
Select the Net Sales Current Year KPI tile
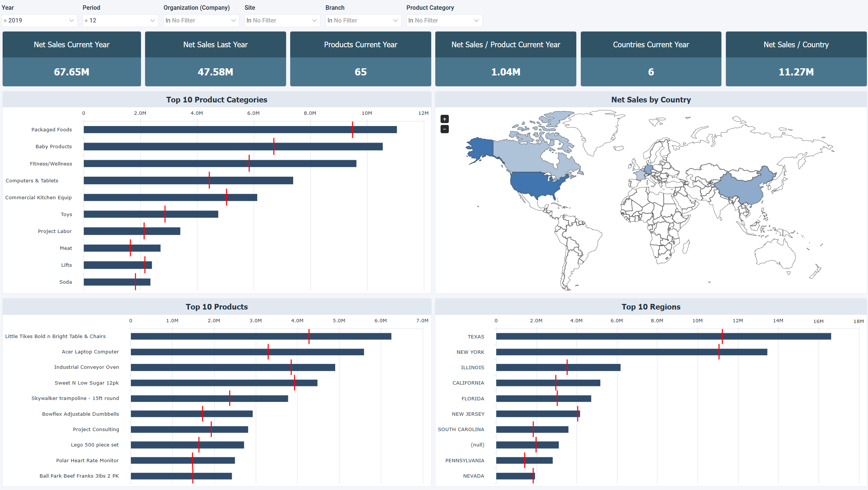pyautogui.click(x=71, y=59)
